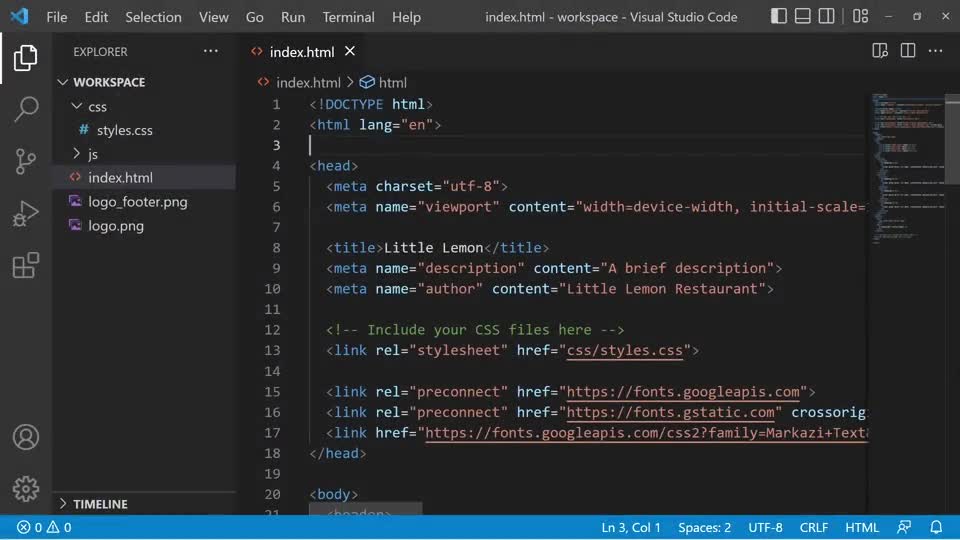Open the Selection menu
The height and width of the screenshot is (540, 960).
tap(153, 17)
